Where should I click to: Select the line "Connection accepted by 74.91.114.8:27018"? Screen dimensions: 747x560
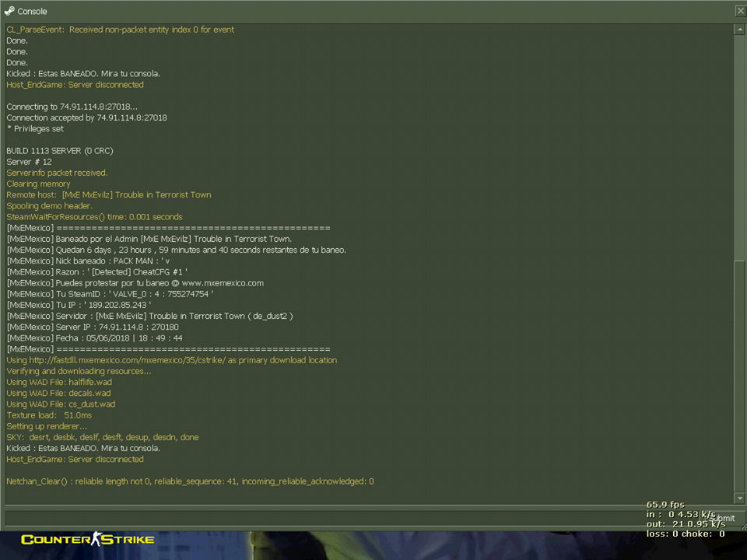pyautogui.click(x=86, y=117)
